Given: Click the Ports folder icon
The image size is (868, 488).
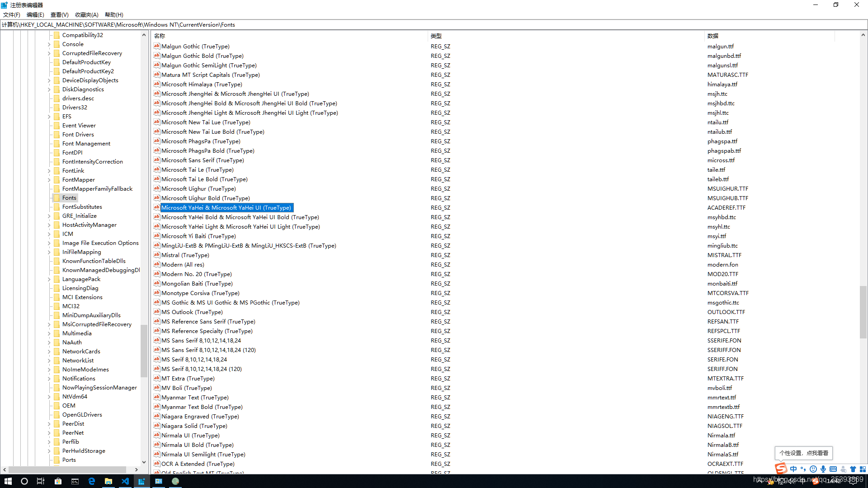Looking at the screenshot, I should (57, 460).
